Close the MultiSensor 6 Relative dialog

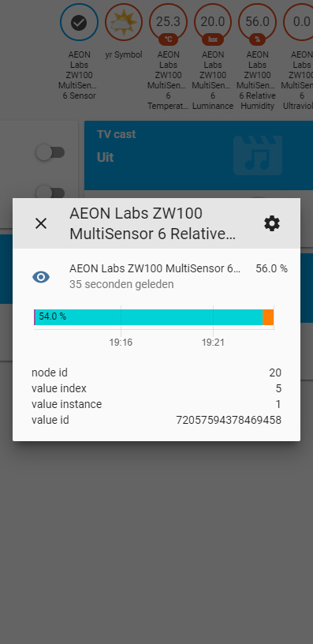pos(41,223)
